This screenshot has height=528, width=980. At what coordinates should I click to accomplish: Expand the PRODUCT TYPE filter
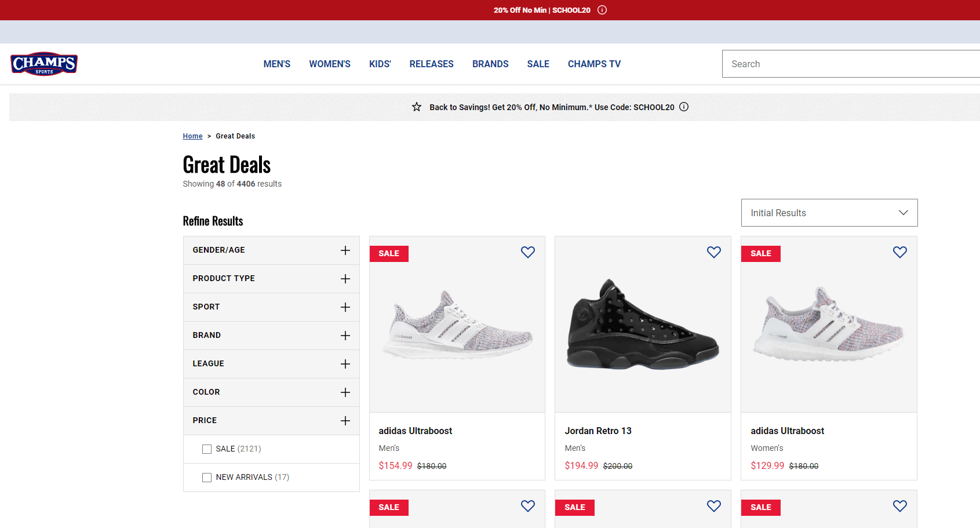(x=271, y=279)
